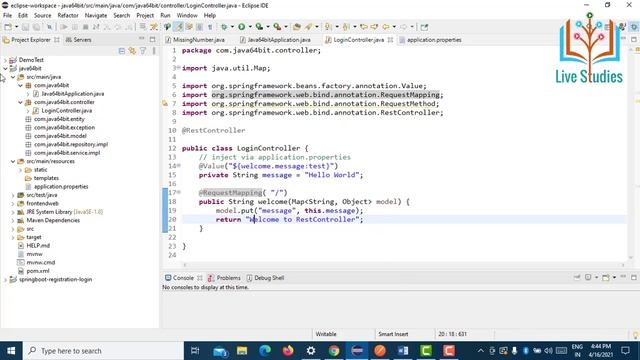The width and height of the screenshot is (640, 360).
Task: Click volume speaker icon in system tray
Action: click(548, 351)
